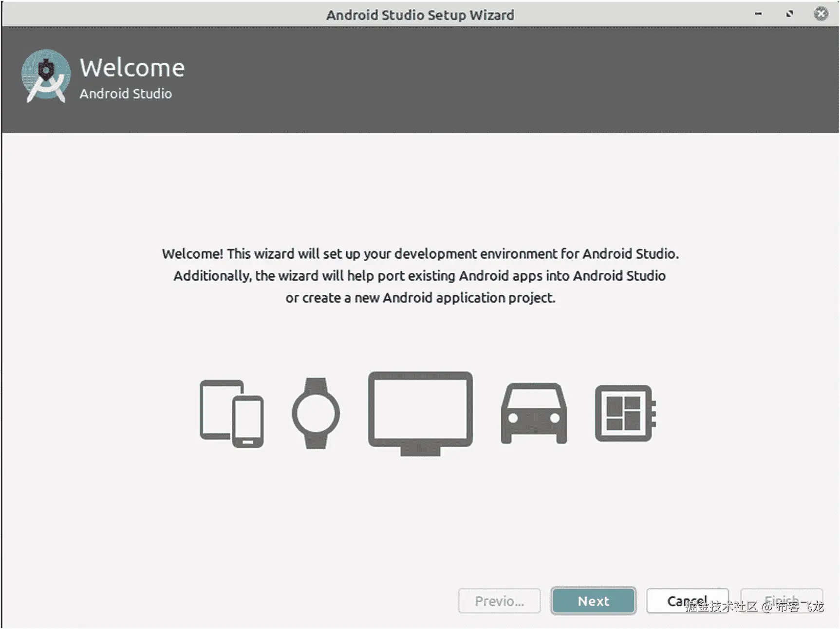The image size is (840, 629).
Task: Click the Android TV screen icon
Action: coord(420,414)
